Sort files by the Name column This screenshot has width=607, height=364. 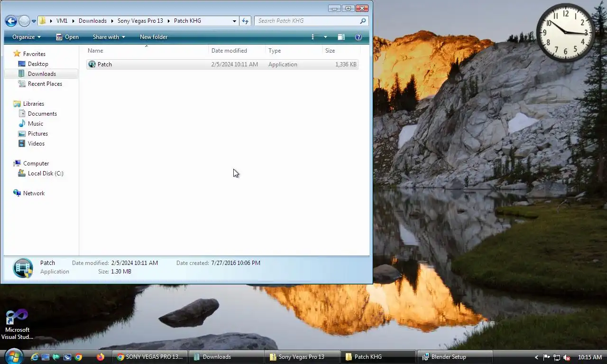(147, 51)
